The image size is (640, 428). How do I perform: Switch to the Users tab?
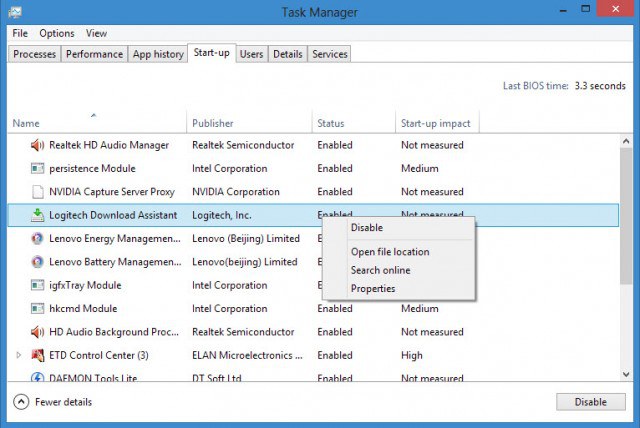point(251,54)
